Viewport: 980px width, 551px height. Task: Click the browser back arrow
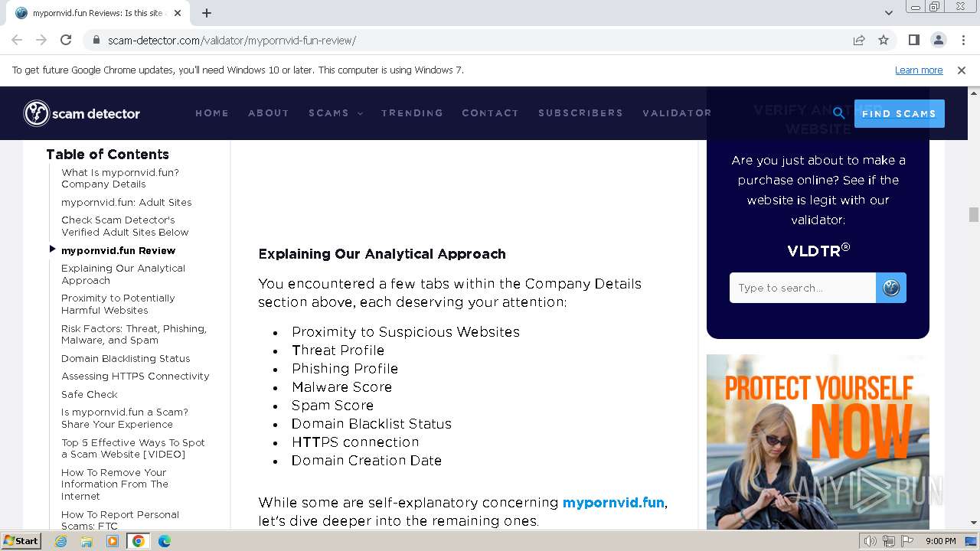[x=17, y=40]
